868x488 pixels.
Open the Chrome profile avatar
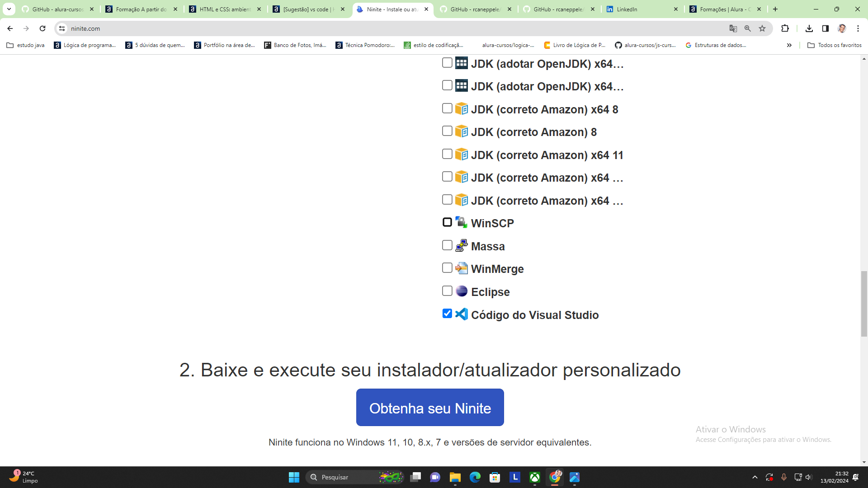click(842, 28)
